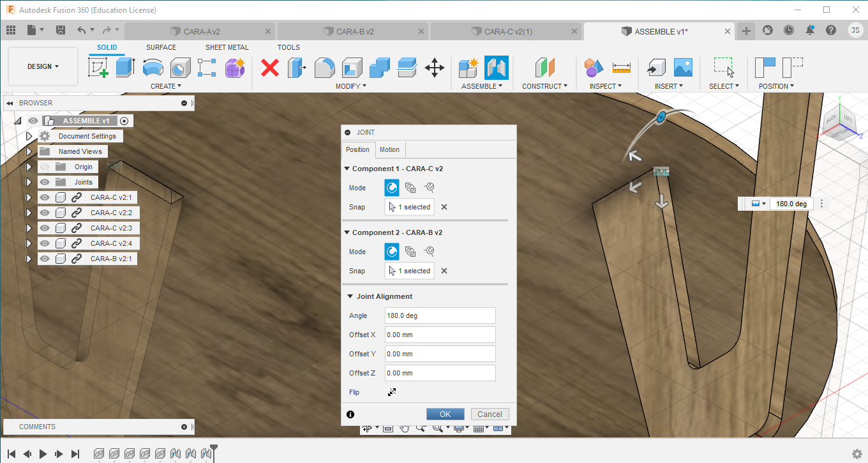This screenshot has width=868, height=463.
Task: Click the new design plus tab button
Action: 746,31
